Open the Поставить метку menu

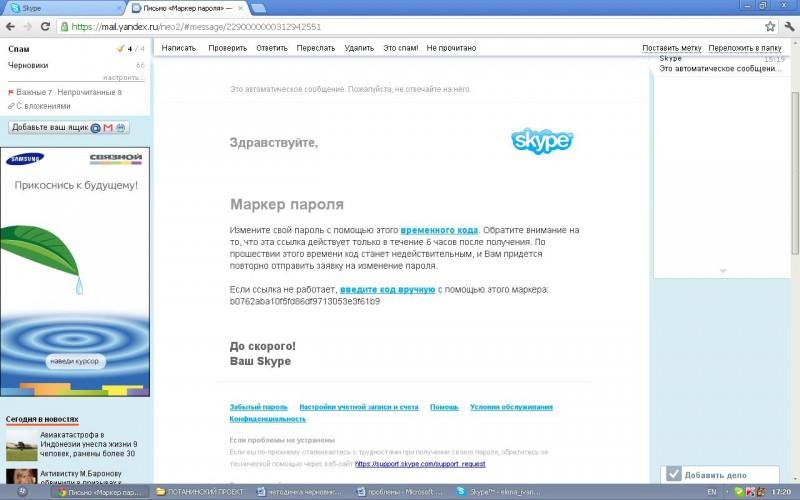[672, 48]
